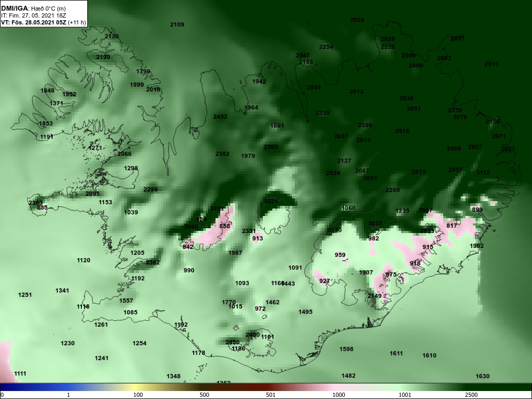Click the 'DMI/IGA: Hæð 0°C (m)' title text

33,9
